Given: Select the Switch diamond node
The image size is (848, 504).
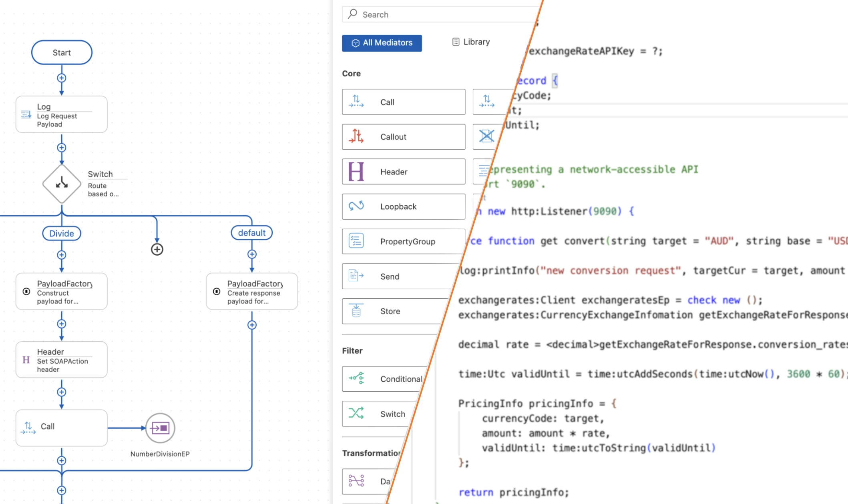Looking at the screenshot, I should [x=62, y=184].
